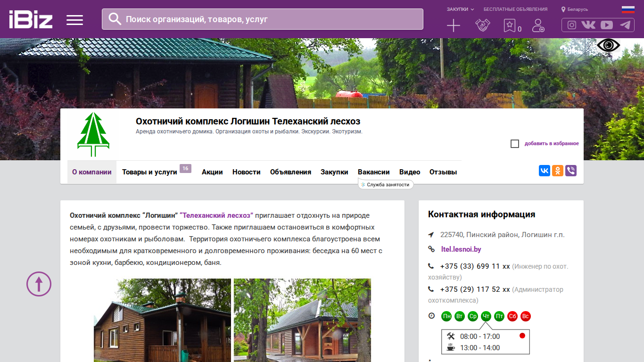Open the gazebo building photo
The image size is (644, 362).
(x=302, y=320)
